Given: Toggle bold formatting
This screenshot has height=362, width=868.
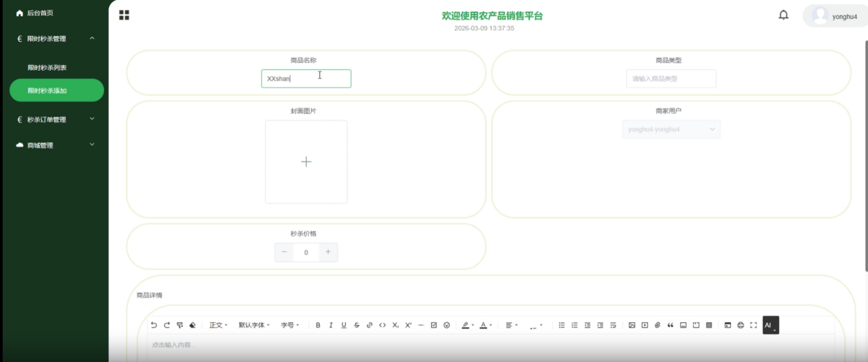Looking at the screenshot, I should 318,325.
